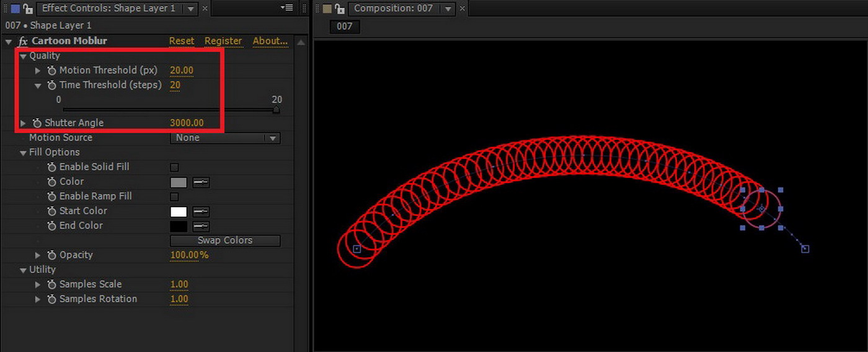Expand the Opacity property

[38, 255]
